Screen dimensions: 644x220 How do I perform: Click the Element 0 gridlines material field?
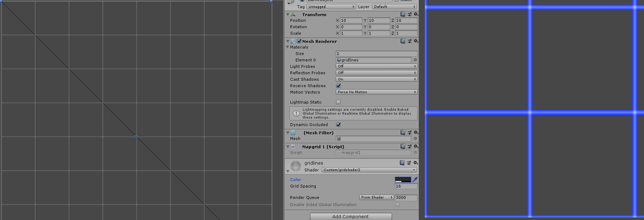pyautogui.click(x=373, y=60)
